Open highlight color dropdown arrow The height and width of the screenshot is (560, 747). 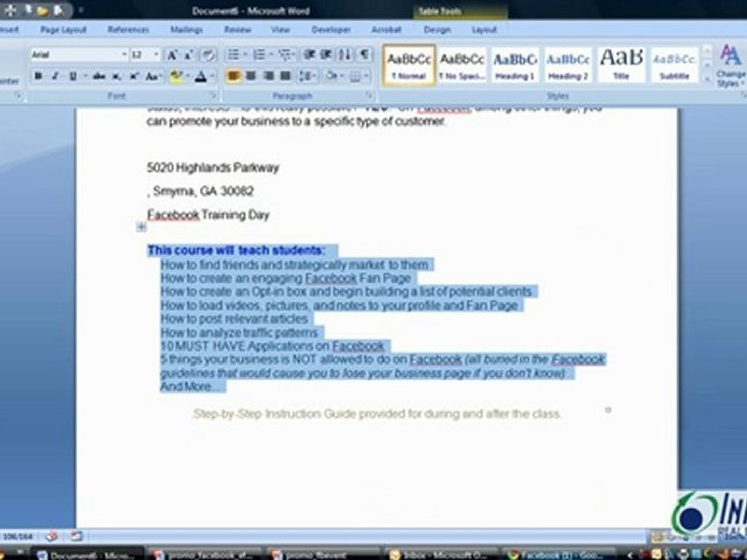coord(187,76)
